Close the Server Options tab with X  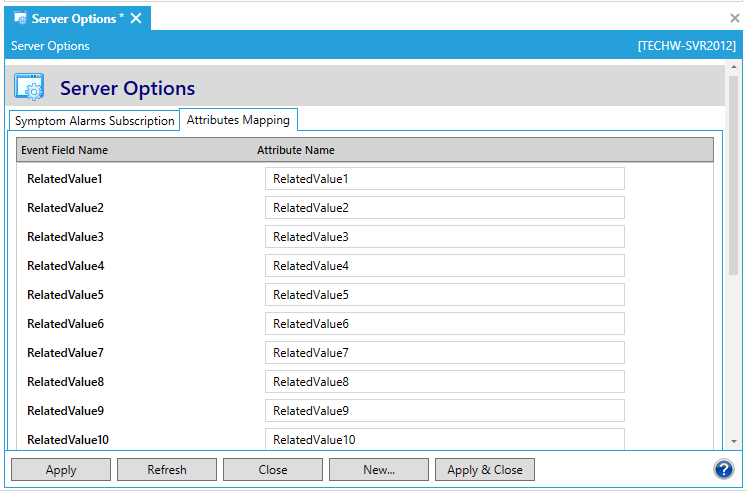[136, 18]
